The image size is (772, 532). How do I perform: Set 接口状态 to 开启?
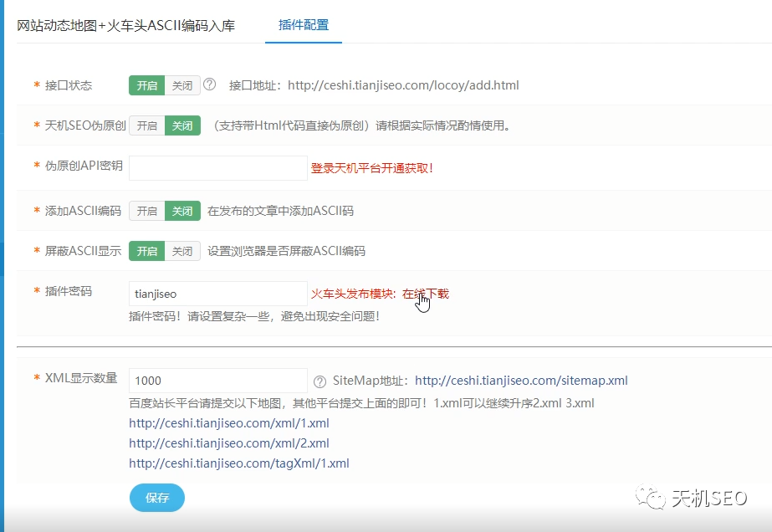[146, 85]
